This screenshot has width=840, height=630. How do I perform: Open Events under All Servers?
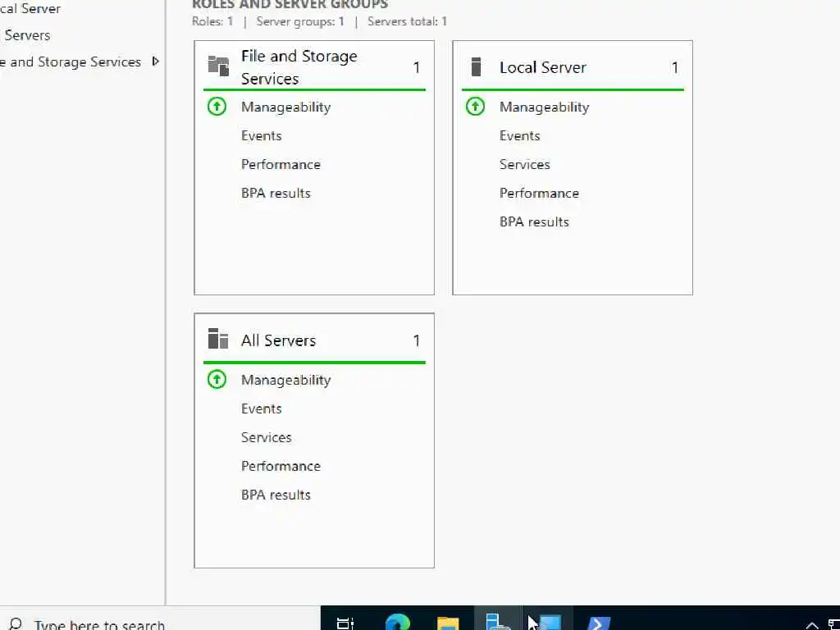coord(262,409)
